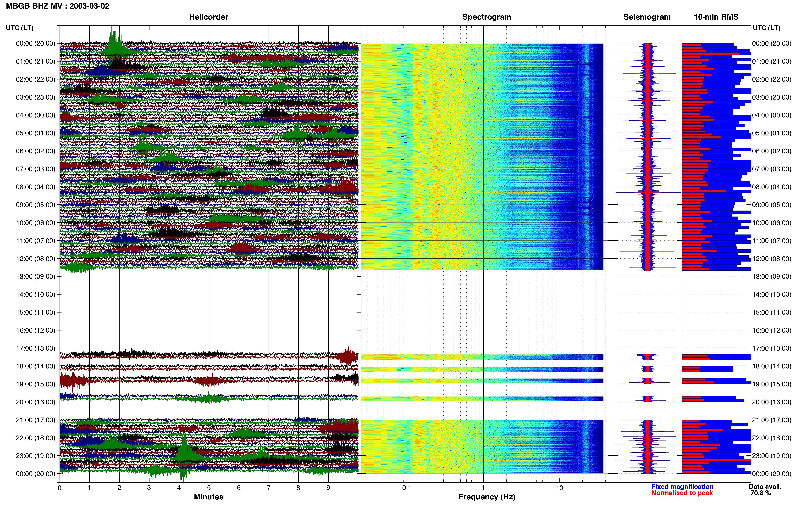Click the 'Seismogram' panel heading
This screenshot has width=812, height=508.
(x=647, y=17)
